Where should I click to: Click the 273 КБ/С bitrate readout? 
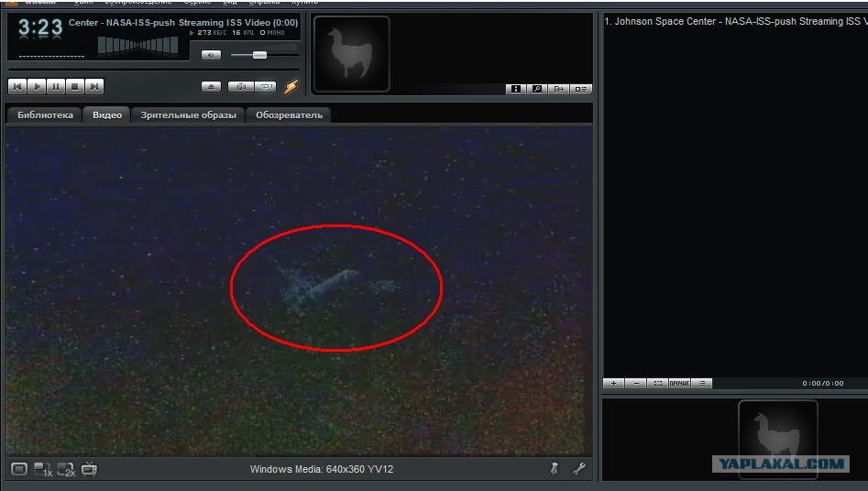tap(212, 33)
